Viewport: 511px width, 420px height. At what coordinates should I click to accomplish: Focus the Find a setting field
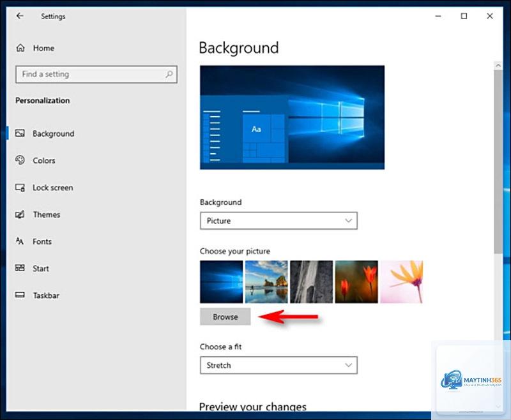point(96,74)
